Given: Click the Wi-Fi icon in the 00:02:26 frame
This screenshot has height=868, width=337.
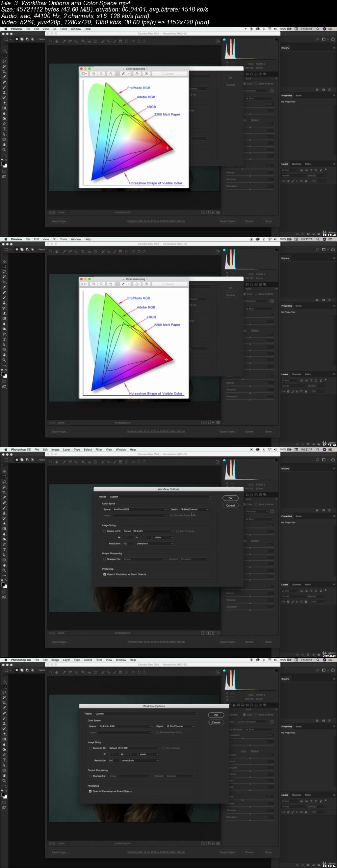Looking at the screenshot, I should pyautogui.click(x=269, y=450).
